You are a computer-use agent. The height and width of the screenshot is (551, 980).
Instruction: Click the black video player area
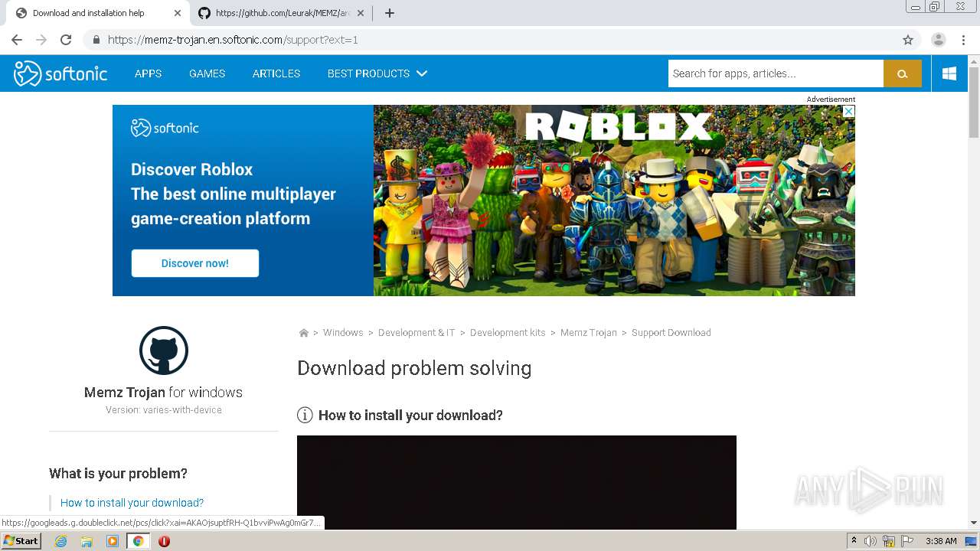[517, 482]
